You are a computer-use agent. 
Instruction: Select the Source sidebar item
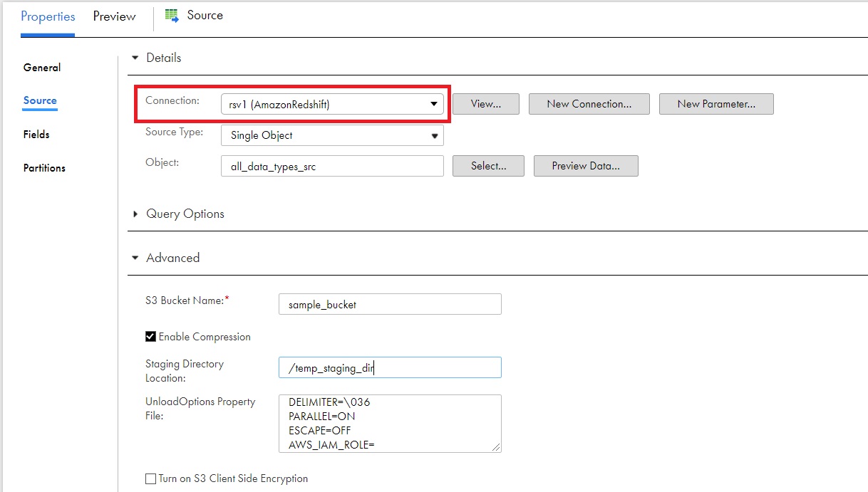click(40, 101)
